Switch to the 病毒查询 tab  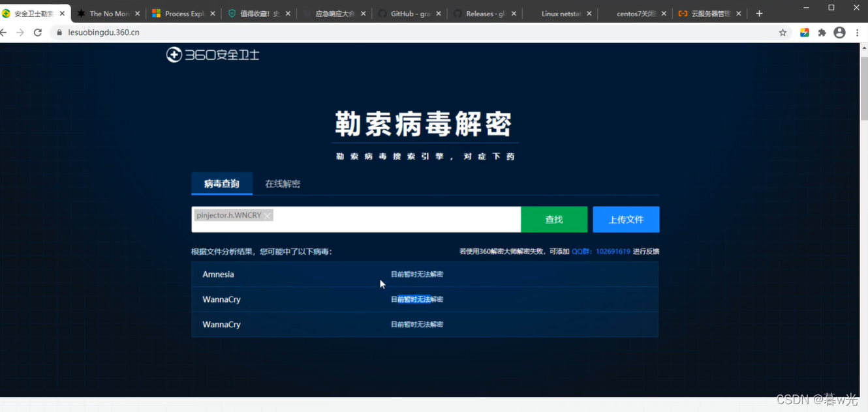[222, 184]
